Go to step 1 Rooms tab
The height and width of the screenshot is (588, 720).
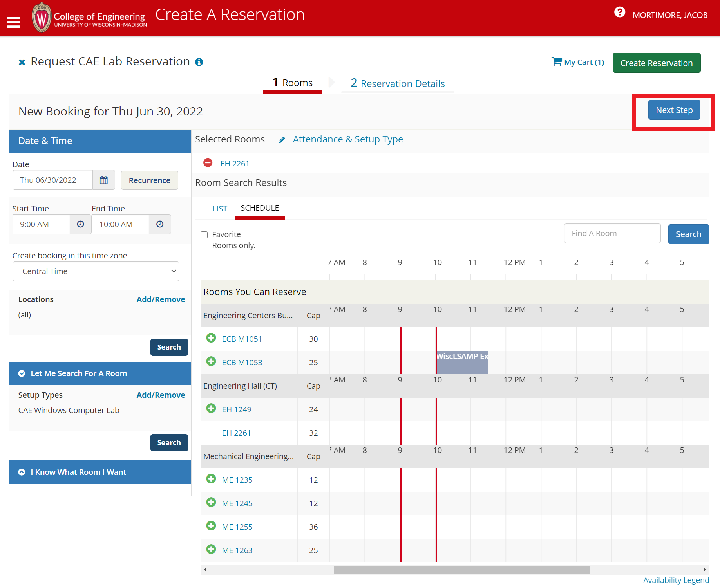(x=293, y=83)
